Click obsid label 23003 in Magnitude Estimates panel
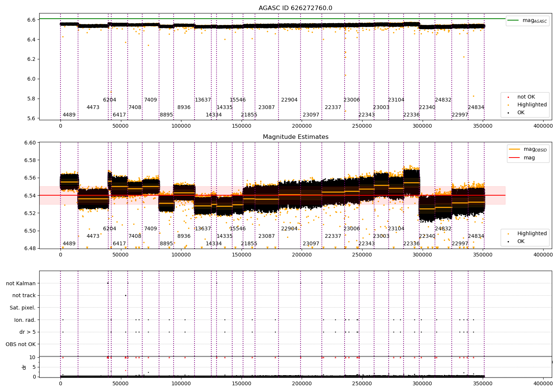The image size is (560, 392). 381,236
